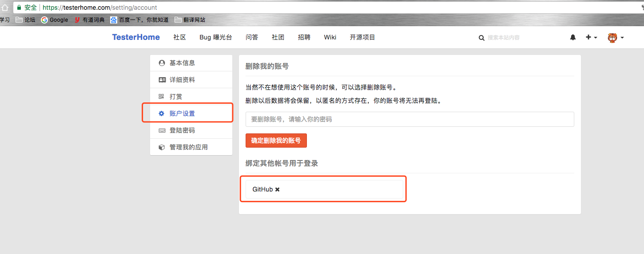This screenshot has height=254, width=644.
Task: Select 基本信息 in settings sidebar
Action: coord(191,63)
